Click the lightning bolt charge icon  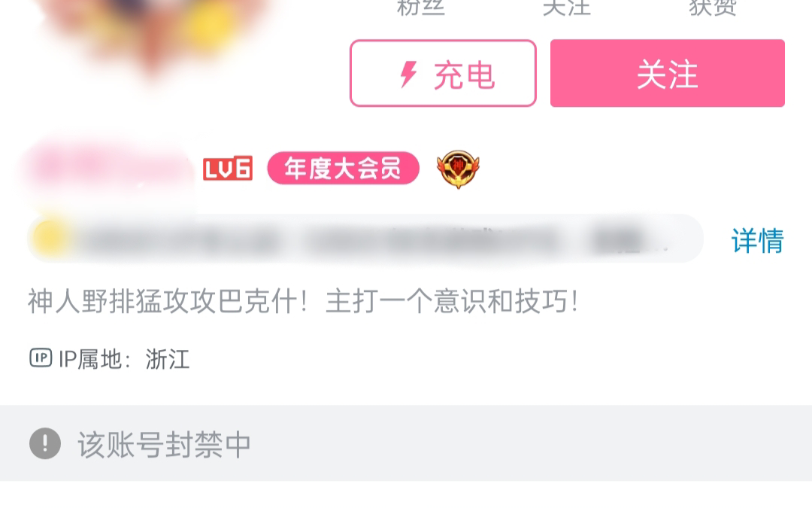pos(408,74)
